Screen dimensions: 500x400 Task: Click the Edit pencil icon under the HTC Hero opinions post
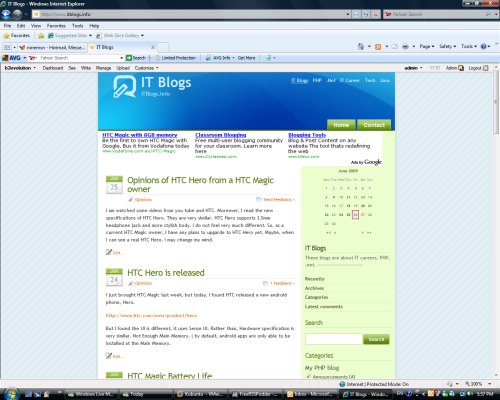pos(109,252)
